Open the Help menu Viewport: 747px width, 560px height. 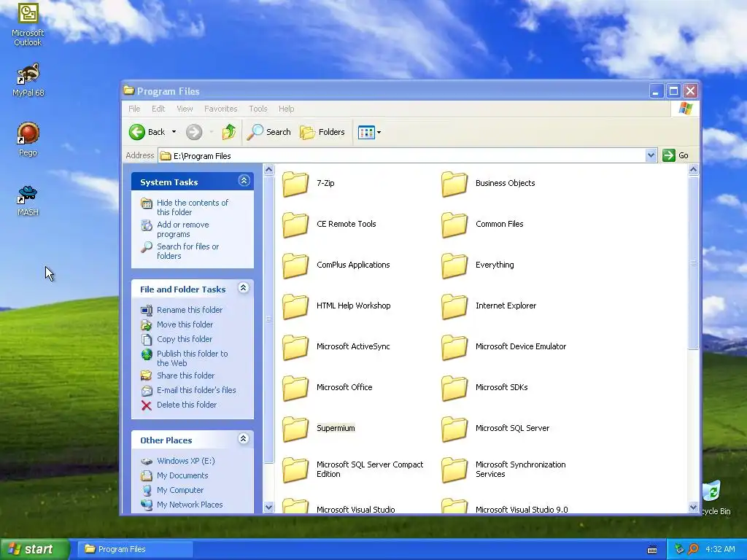coord(286,109)
